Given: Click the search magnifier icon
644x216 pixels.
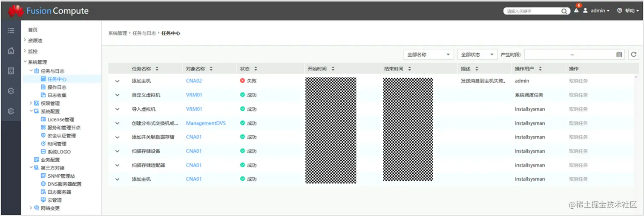Looking at the screenshot, I should tap(564, 11).
